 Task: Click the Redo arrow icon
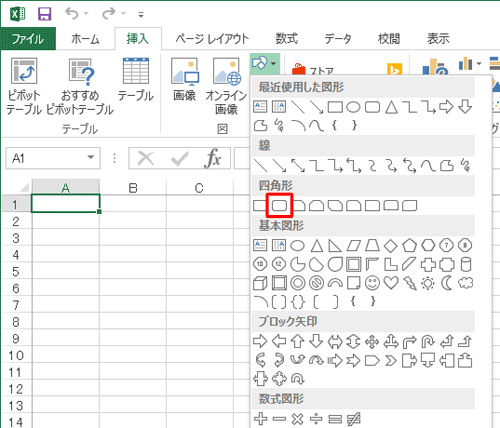(109, 14)
